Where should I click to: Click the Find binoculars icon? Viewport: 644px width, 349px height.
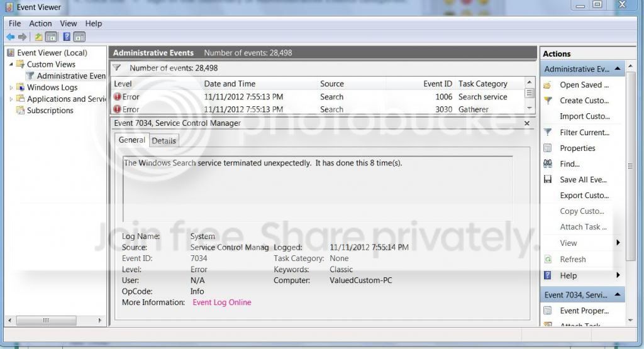click(x=548, y=164)
